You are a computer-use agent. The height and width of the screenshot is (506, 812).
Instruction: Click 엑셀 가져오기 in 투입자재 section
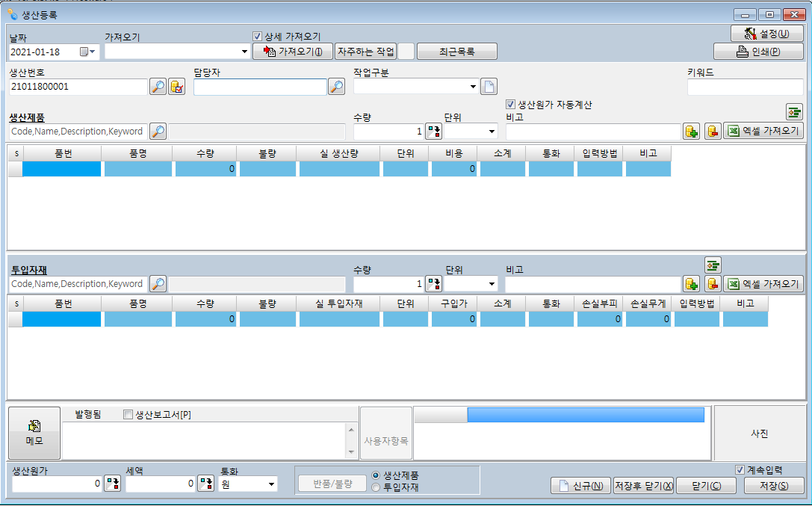[x=763, y=284]
